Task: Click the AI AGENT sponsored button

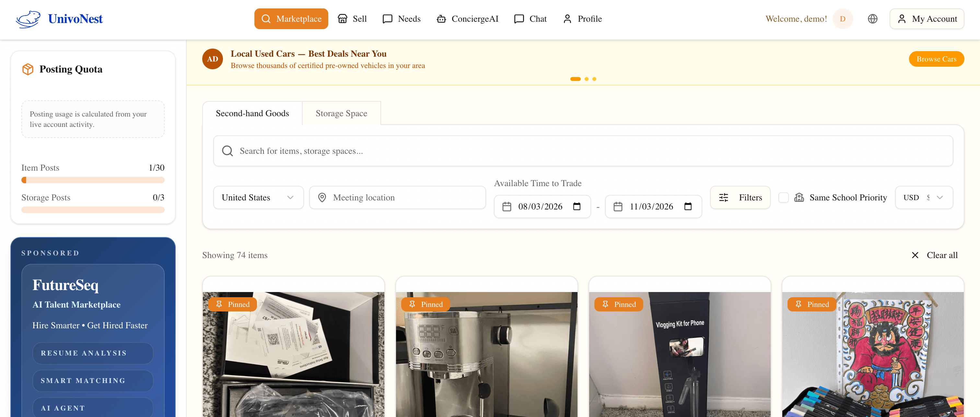Action: tap(93, 408)
